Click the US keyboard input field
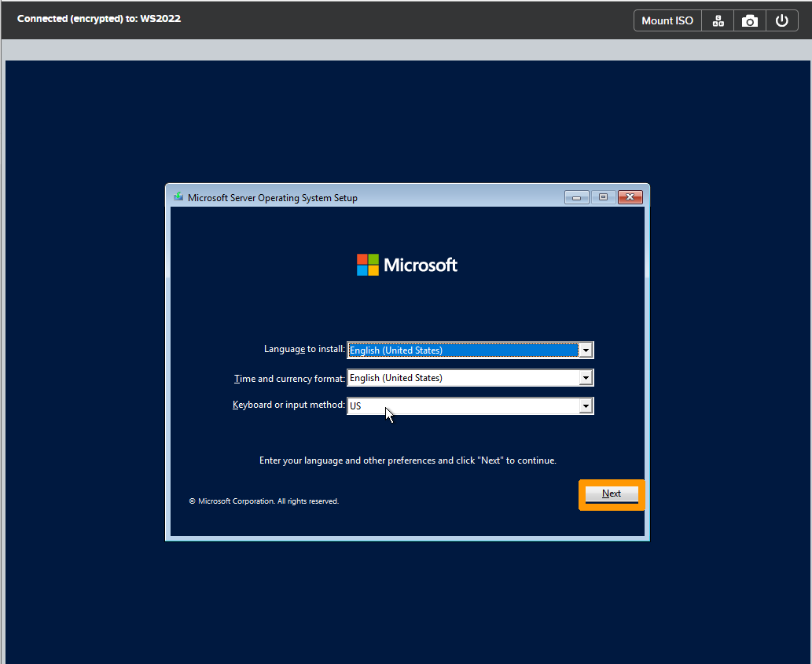 pyautogui.click(x=464, y=405)
